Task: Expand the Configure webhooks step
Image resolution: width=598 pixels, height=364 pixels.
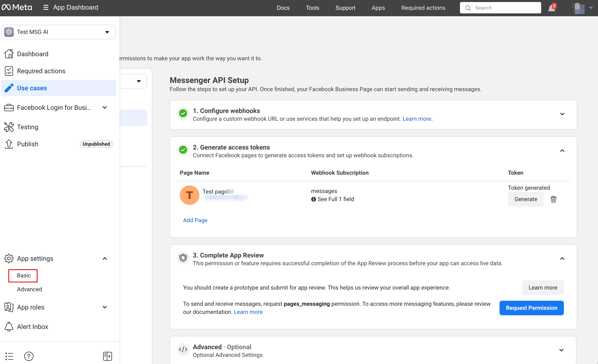Action: tap(562, 114)
